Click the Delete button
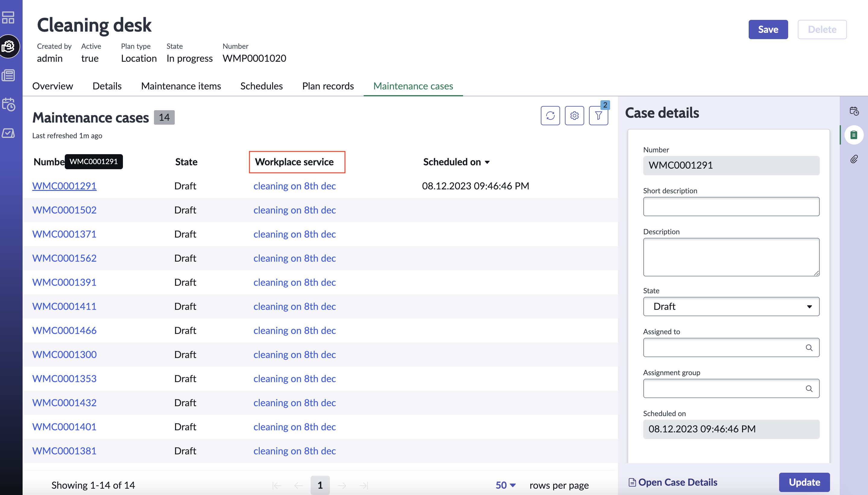Viewport: 868px width, 495px height. (822, 29)
